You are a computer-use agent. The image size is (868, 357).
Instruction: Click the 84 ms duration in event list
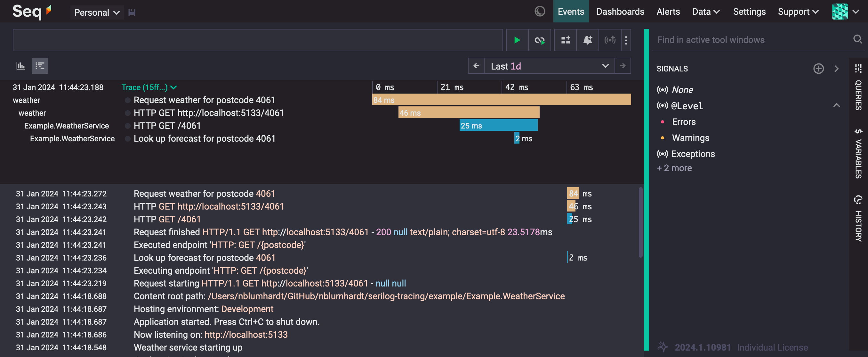[x=580, y=194]
